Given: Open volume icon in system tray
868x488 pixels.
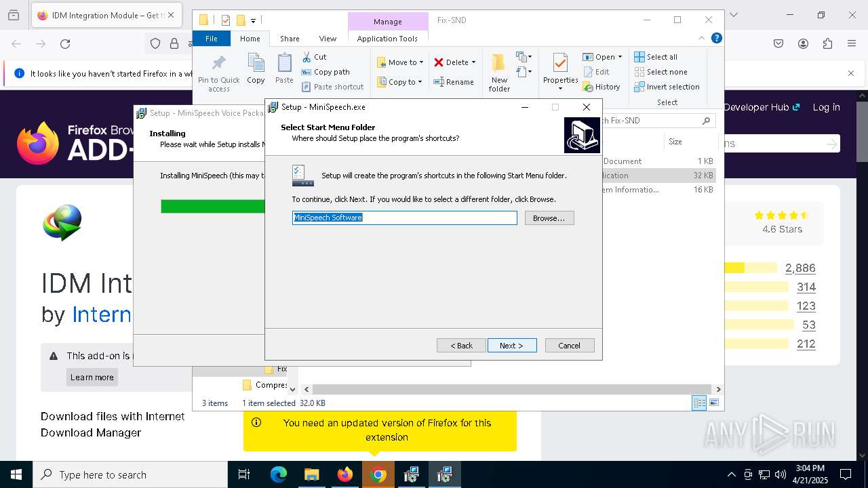Looking at the screenshot, I should 781,474.
